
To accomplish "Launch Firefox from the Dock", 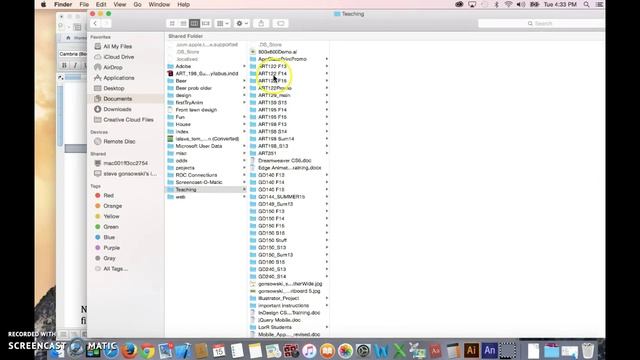I will tap(129, 351).
